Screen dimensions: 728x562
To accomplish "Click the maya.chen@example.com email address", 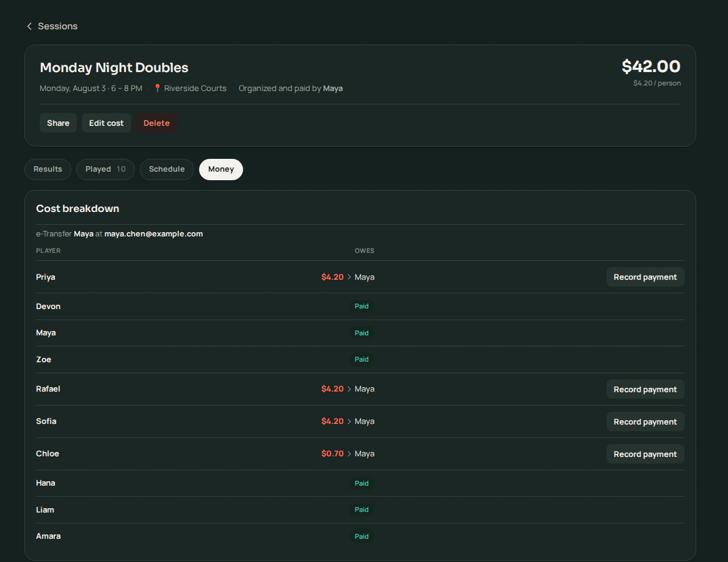I will (x=154, y=233).
